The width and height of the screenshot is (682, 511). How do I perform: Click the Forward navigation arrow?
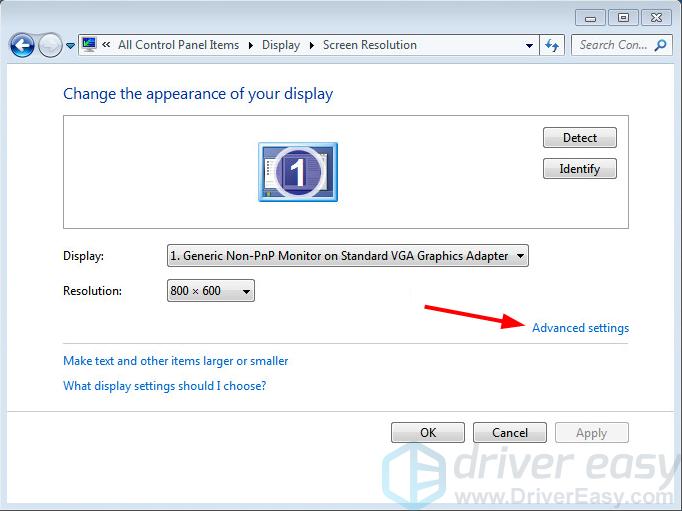click(x=49, y=45)
